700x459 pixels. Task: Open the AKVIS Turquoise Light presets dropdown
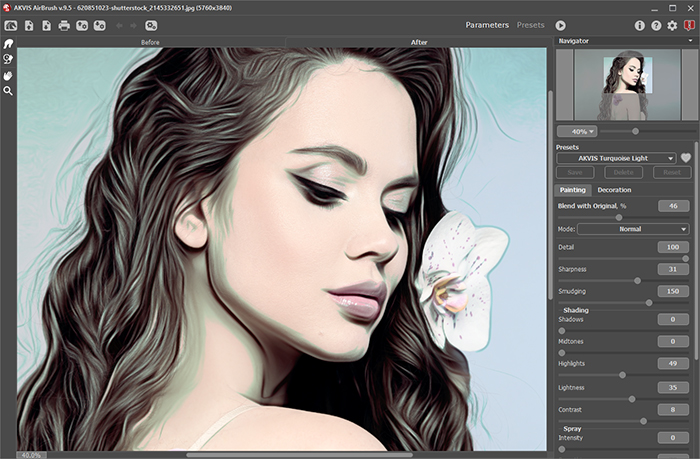pos(616,158)
